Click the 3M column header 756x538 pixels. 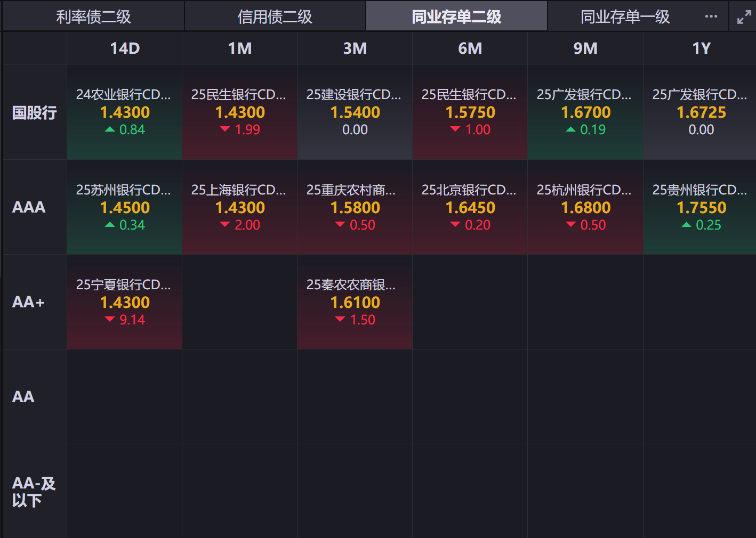click(x=355, y=48)
